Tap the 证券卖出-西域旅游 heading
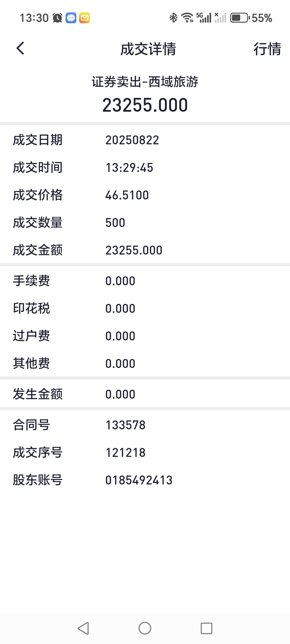The height and width of the screenshot is (644, 290). [x=145, y=82]
